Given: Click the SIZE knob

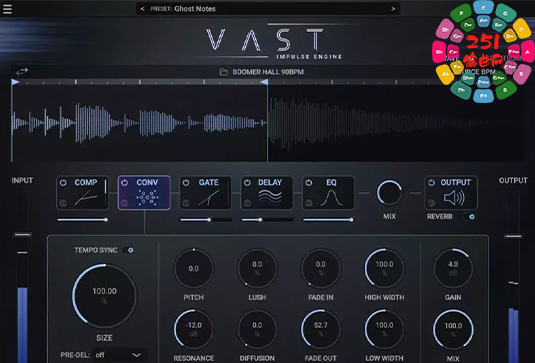Looking at the screenshot, I should coord(104,296).
